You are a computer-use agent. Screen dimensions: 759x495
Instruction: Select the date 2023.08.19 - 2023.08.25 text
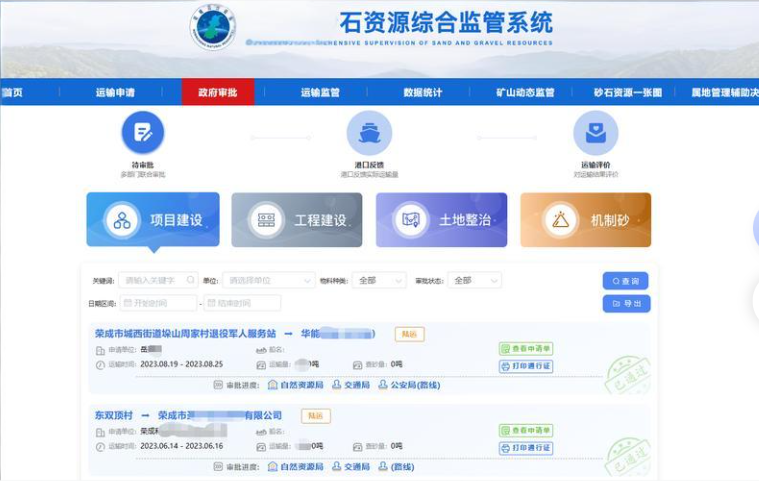[x=182, y=364]
